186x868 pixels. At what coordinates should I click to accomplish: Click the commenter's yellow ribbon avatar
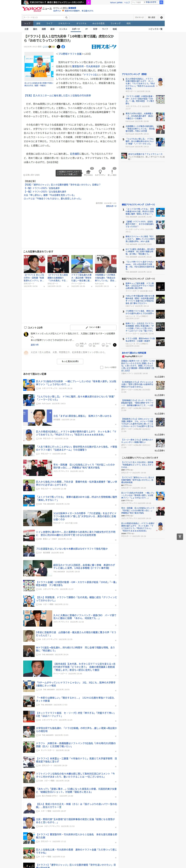click(x=26, y=334)
